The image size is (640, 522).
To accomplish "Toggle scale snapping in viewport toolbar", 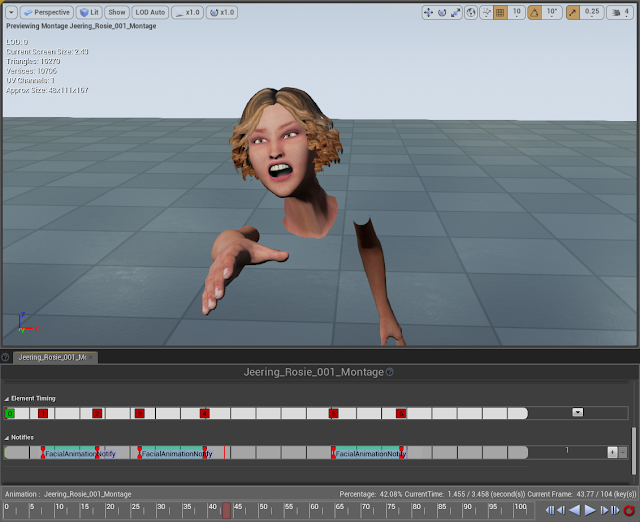I will 573,12.
